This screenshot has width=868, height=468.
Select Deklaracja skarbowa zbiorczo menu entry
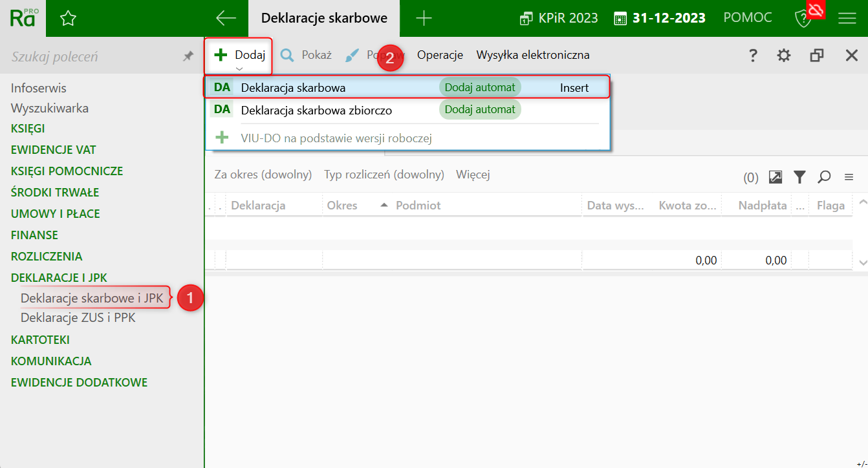[407, 110]
